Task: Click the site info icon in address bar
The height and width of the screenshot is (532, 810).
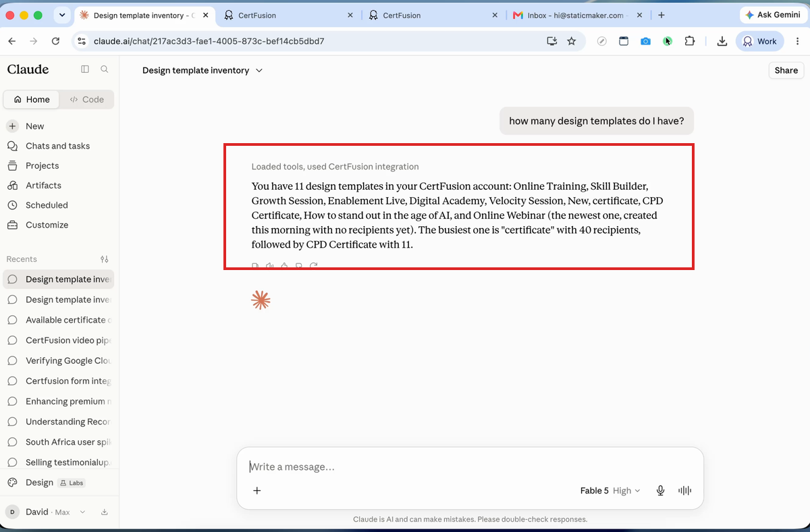Action: [x=82, y=41]
